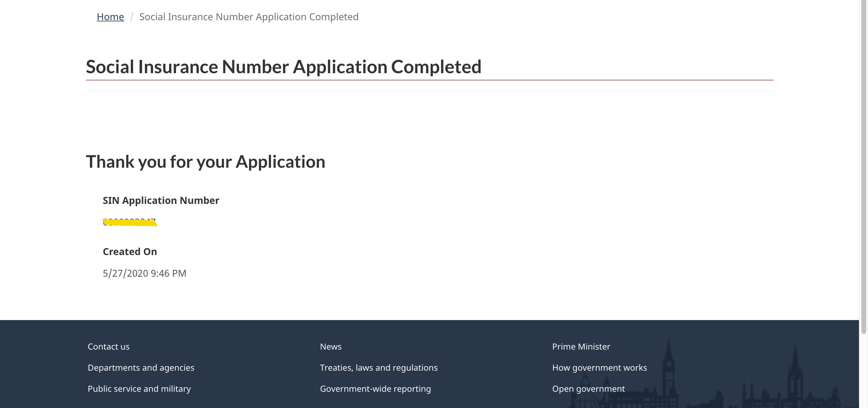Open Treaties laws and regulations
The width and height of the screenshot is (868, 408).
point(379,367)
